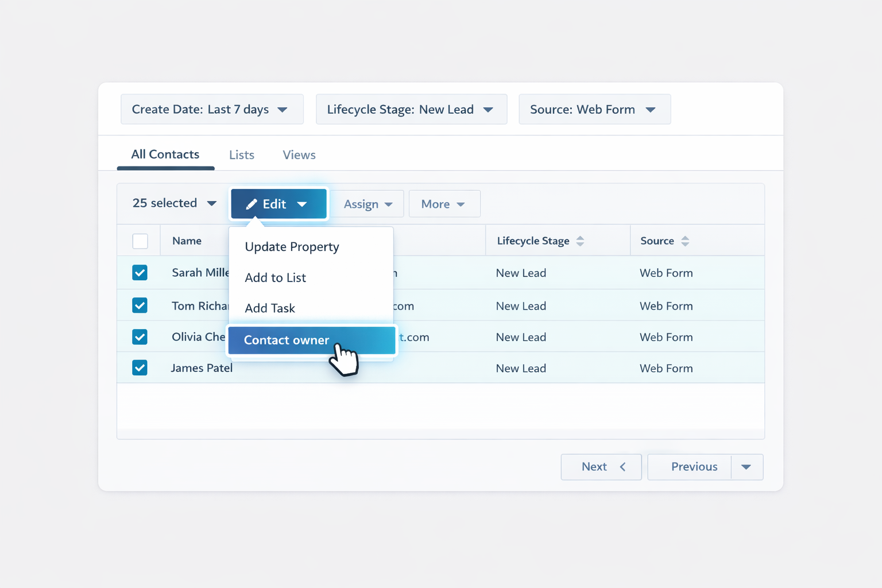Open the Assign dropdown
The width and height of the screenshot is (882, 588).
click(x=367, y=204)
